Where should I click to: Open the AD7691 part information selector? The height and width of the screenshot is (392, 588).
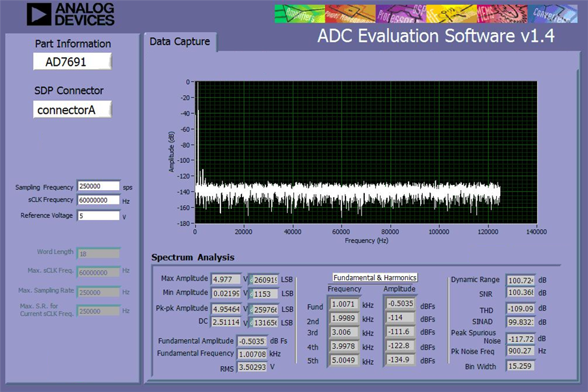pos(72,62)
